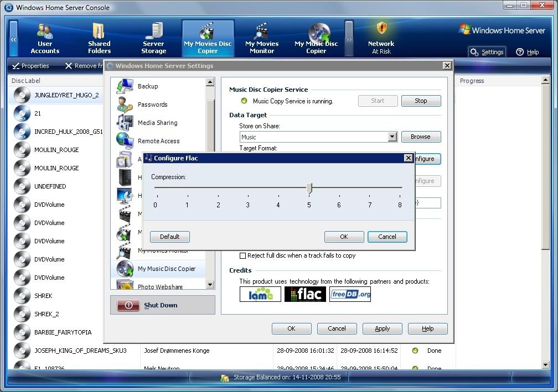This screenshot has height=392, width=558.
Task: Click the disc icon for BARBIE_FAIRYTOPIA
Action: [x=22, y=332]
